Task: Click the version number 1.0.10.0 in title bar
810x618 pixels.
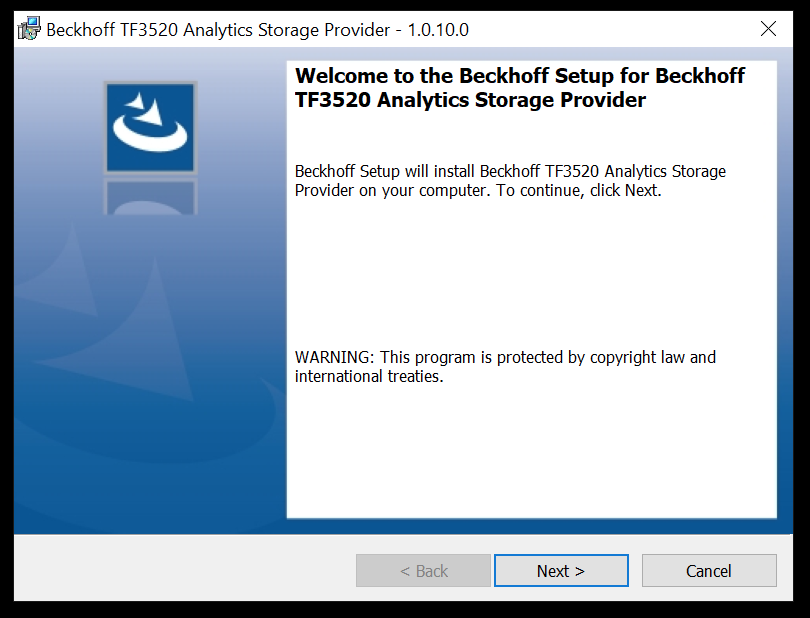Action: coord(438,29)
